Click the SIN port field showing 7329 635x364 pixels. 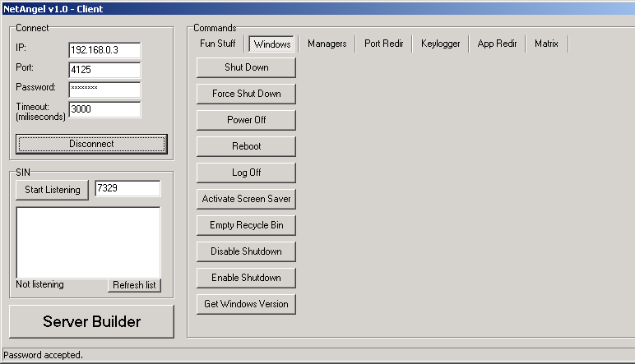pos(127,189)
